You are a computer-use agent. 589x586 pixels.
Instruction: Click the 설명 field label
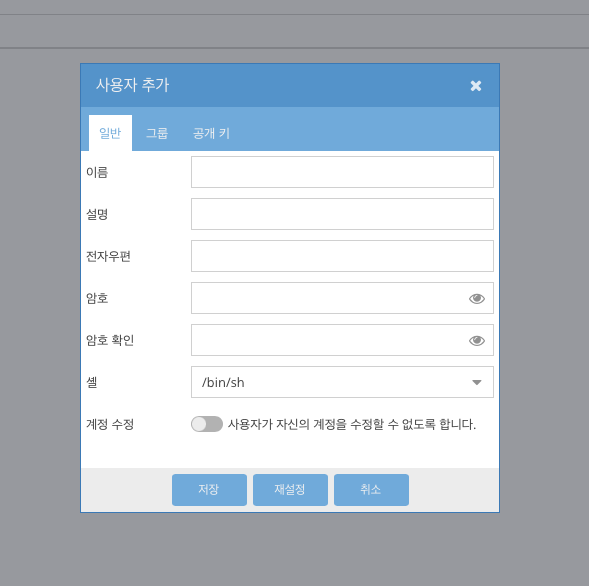pos(97,214)
